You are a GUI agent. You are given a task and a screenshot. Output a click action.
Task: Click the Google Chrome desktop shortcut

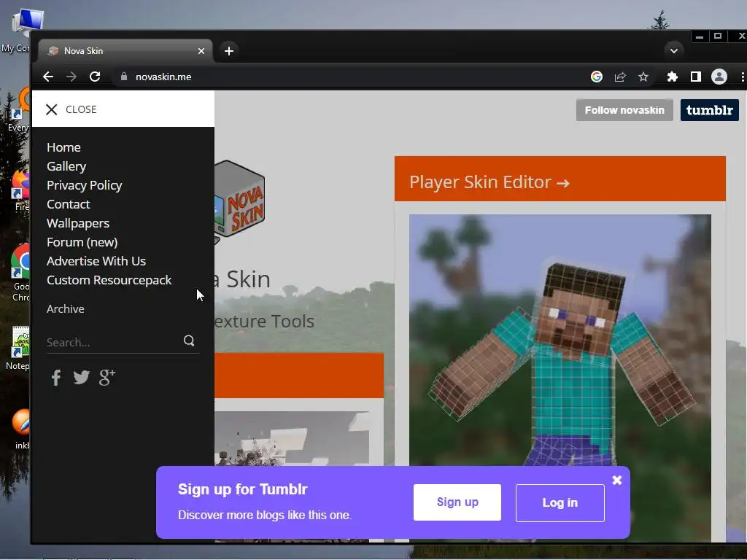point(20,273)
